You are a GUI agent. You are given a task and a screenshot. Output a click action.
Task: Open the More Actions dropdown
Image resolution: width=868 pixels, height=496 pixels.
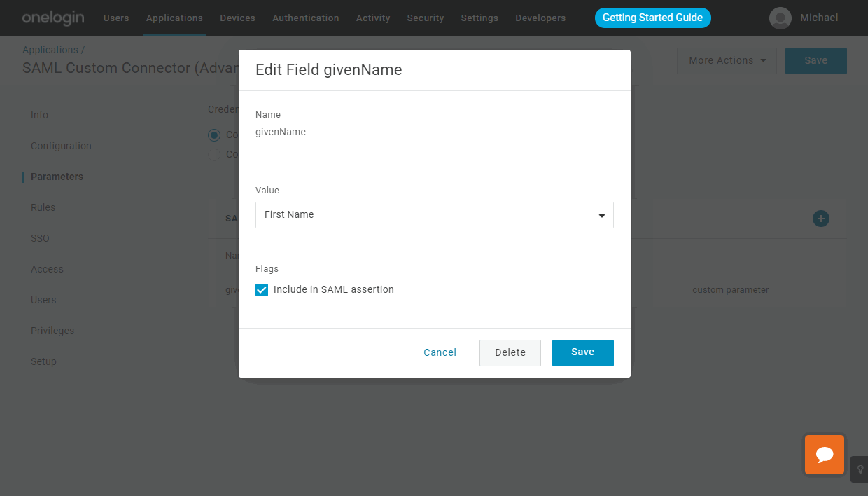726,61
